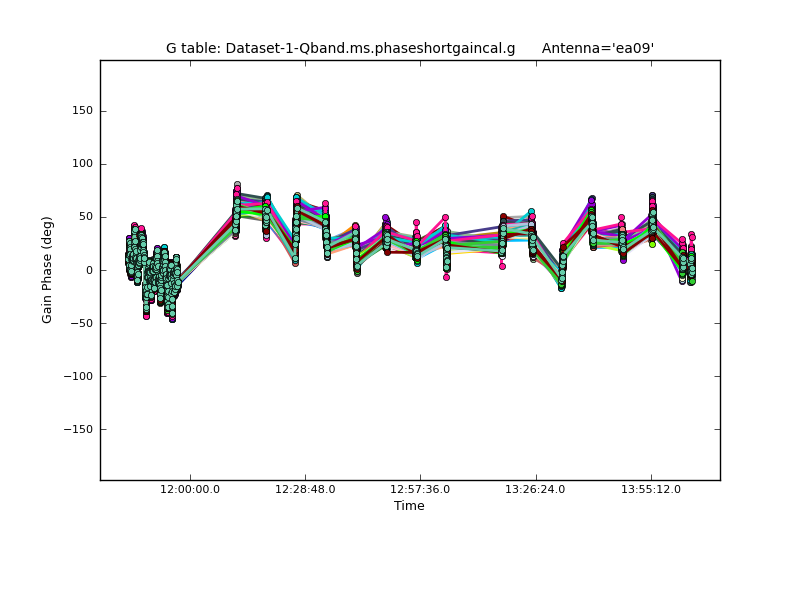Click the 50 y-axis tick label
The height and width of the screenshot is (600, 800).
click(84, 217)
